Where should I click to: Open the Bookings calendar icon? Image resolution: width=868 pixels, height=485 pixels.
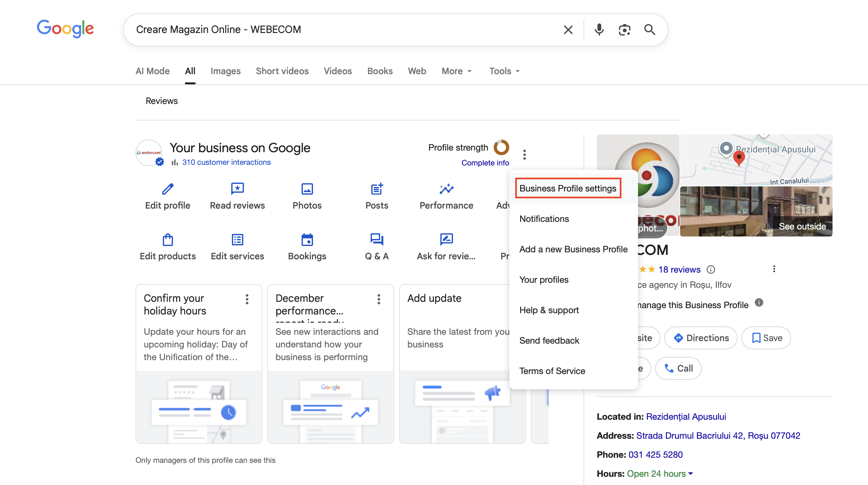coord(307,240)
